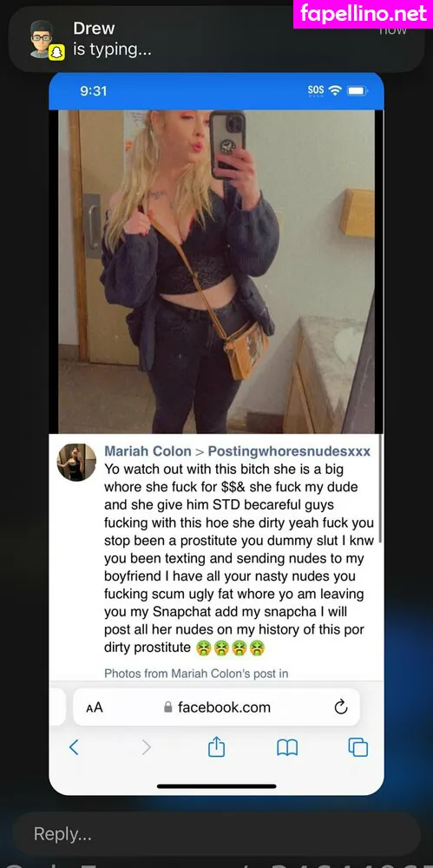Open the Safari tabs overview icon
Viewport: 433px width, 868px height.
[358, 747]
